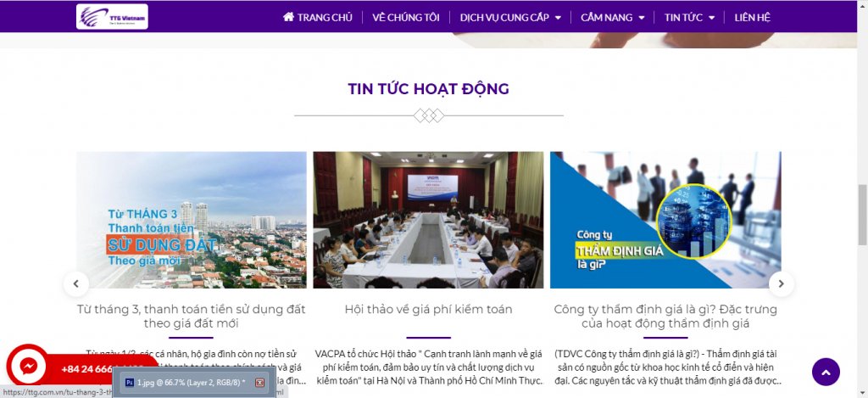This screenshot has width=868, height=398.
Task: Close the 1.jpg taskbar preview
Action: (259, 383)
